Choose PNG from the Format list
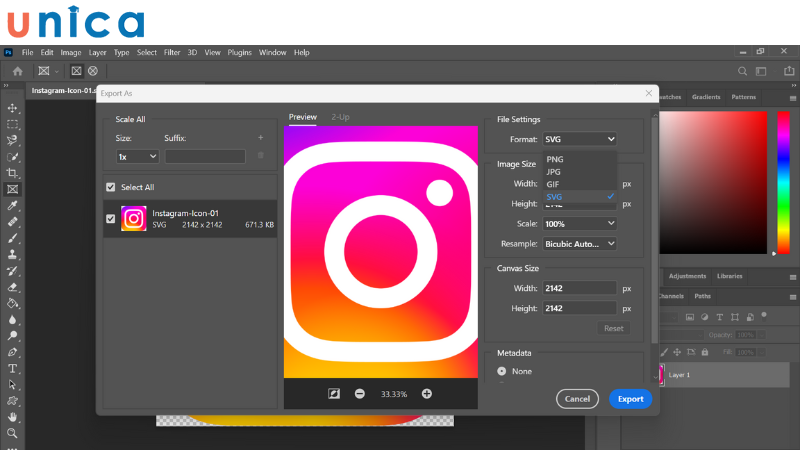 555,159
